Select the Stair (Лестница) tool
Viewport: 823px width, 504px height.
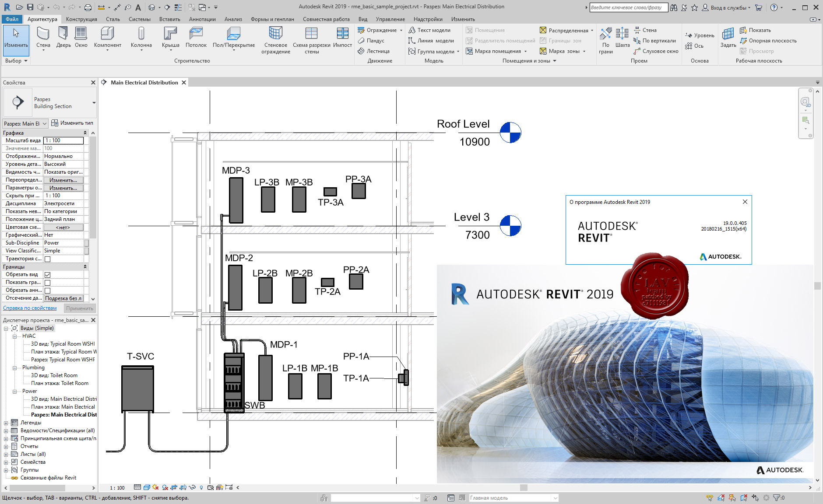[373, 51]
